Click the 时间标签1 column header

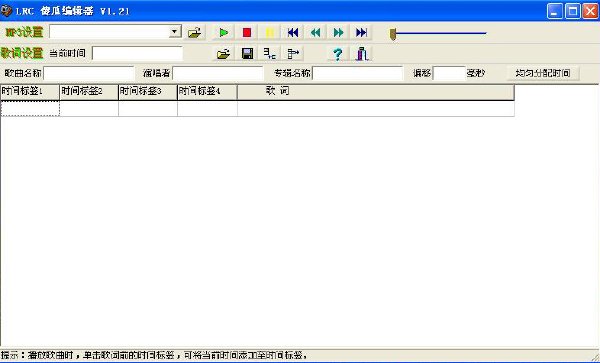point(30,92)
